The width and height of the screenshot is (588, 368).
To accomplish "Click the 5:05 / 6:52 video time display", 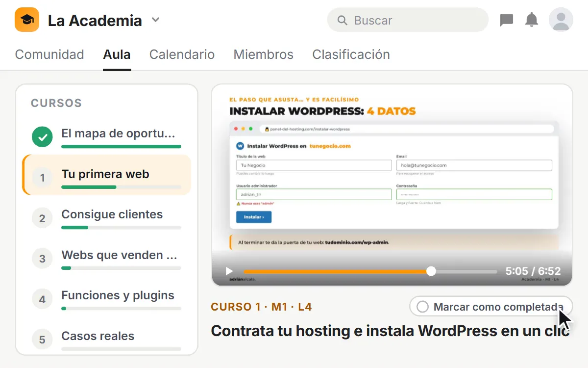I will (x=533, y=271).
